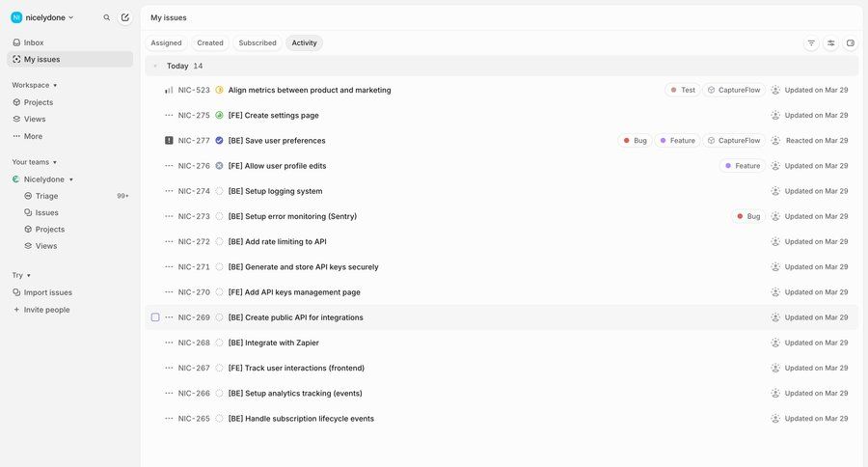The height and width of the screenshot is (467, 868).
Task: Click status circle icon of NIC-266
Action: (219, 394)
